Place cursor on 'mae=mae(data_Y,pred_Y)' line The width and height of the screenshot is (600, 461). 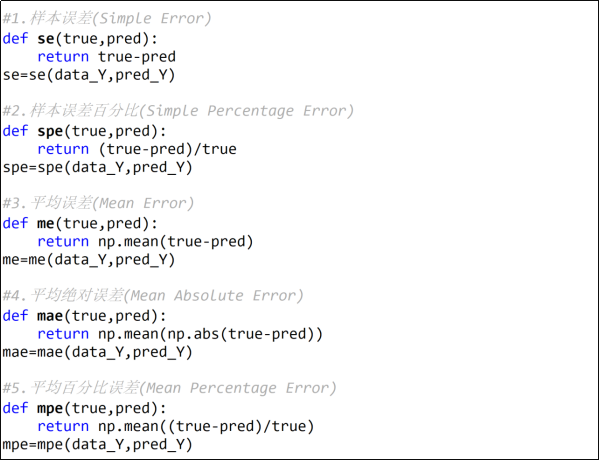[x=97, y=352]
